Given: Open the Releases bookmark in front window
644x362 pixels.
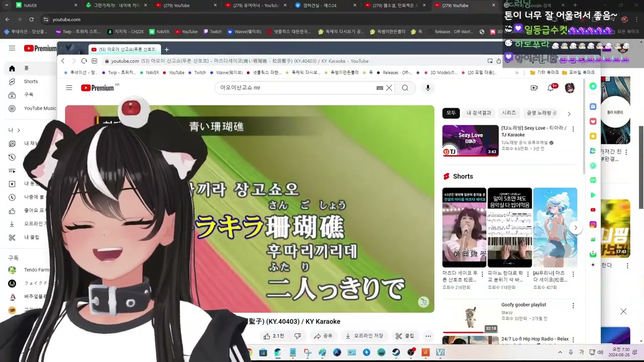Looking at the screenshot, I should click(394, 72).
